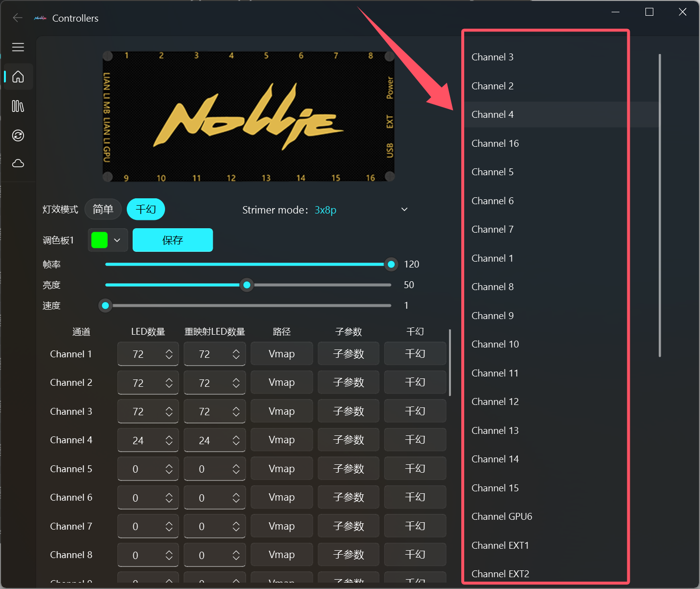Click Channel 2 LED count stepper arrows

click(x=169, y=383)
